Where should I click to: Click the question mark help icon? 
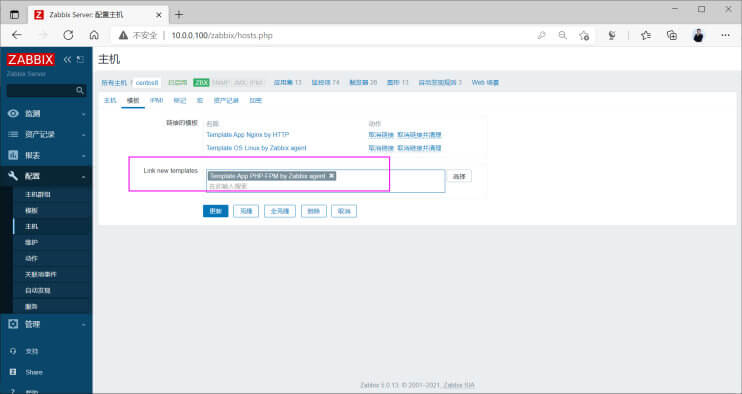pyautogui.click(x=13, y=391)
